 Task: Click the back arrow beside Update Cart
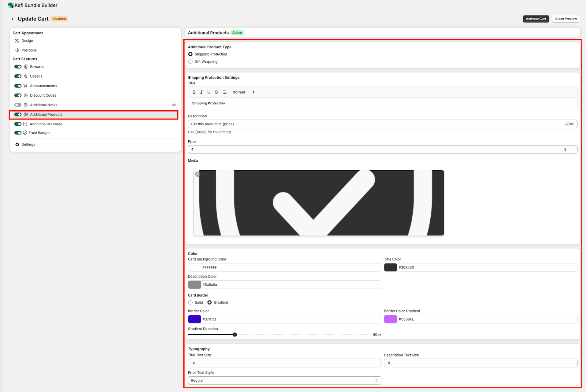point(13,19)
